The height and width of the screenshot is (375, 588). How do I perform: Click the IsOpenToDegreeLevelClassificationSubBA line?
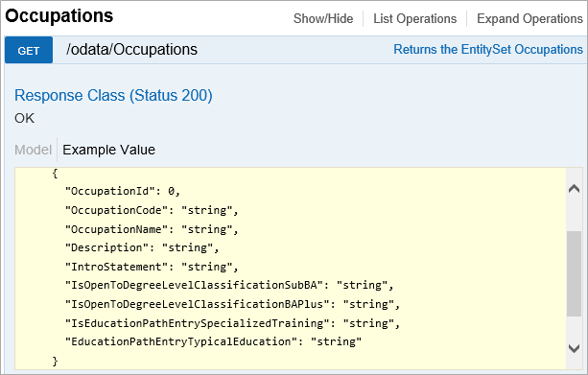[229, 285]
